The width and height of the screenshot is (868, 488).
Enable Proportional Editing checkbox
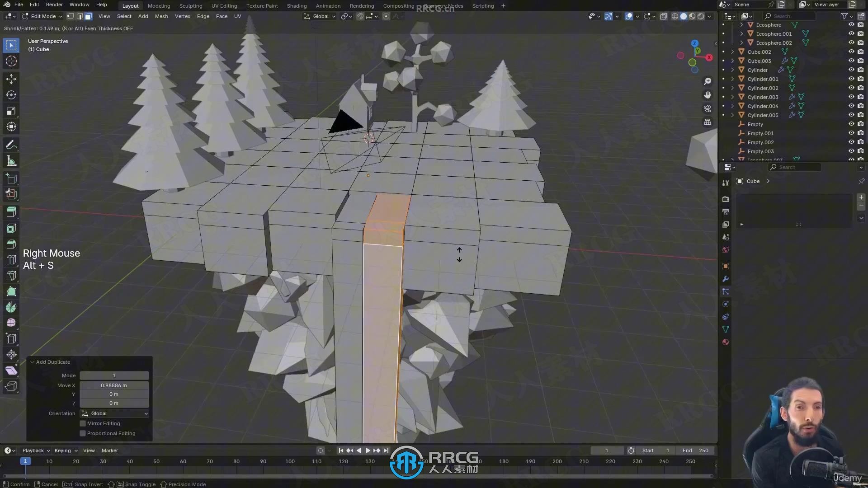point(83,433)
